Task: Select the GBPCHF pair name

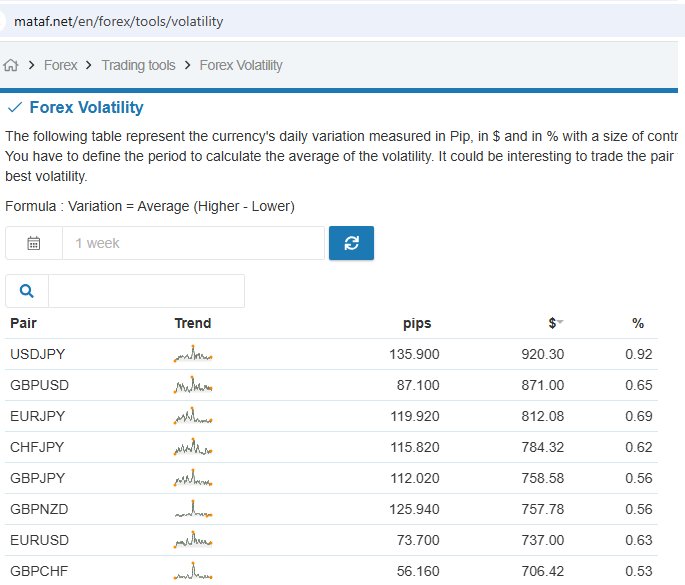Action: pos(39,571)
